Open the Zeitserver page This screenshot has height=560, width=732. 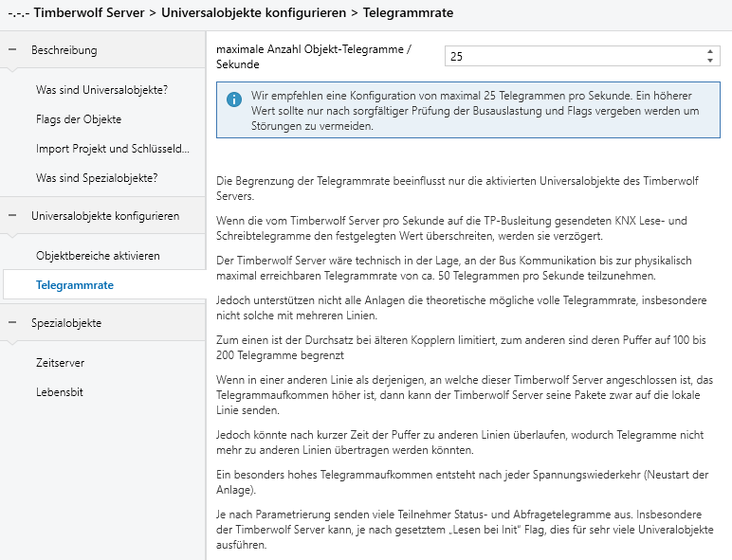[61, 362]
